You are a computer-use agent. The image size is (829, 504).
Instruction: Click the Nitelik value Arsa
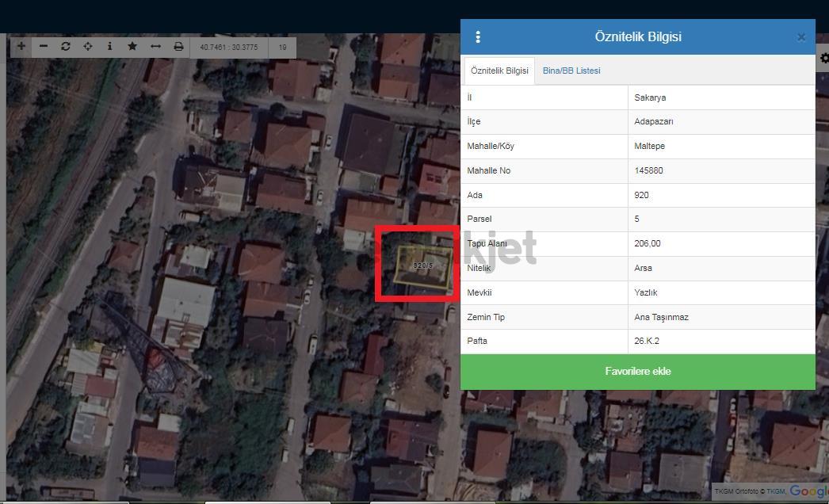pos(643,268)
